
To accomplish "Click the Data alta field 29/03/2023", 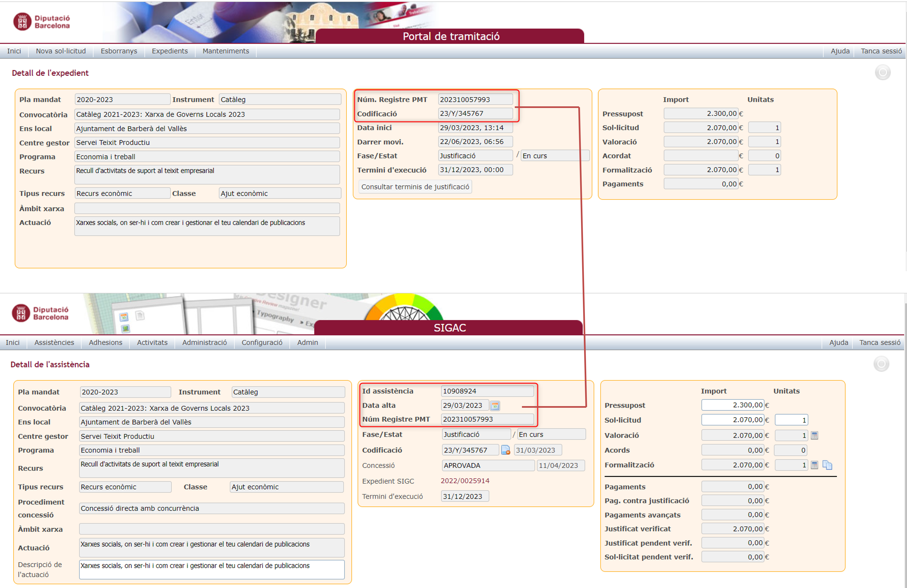I will 464,406.
